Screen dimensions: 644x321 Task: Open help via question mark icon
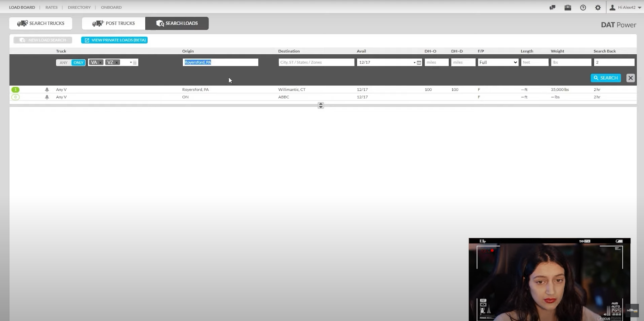(583, 8)
